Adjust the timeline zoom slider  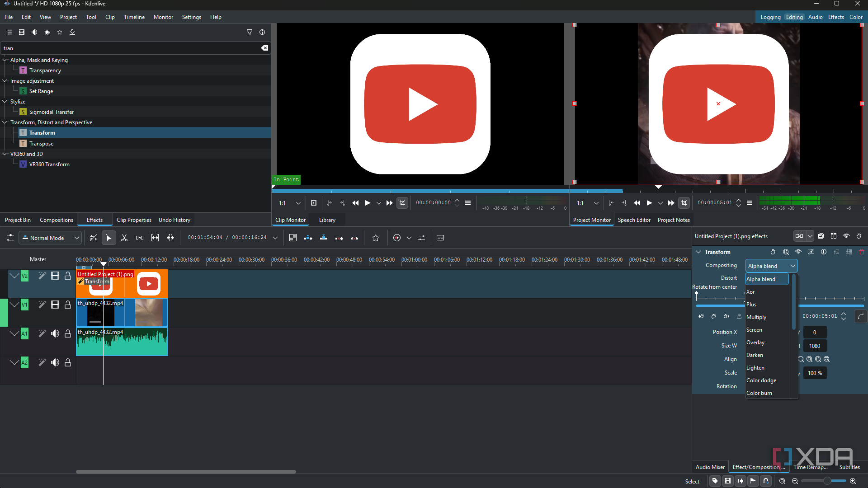pyautogui.click(x=823, y=481)
